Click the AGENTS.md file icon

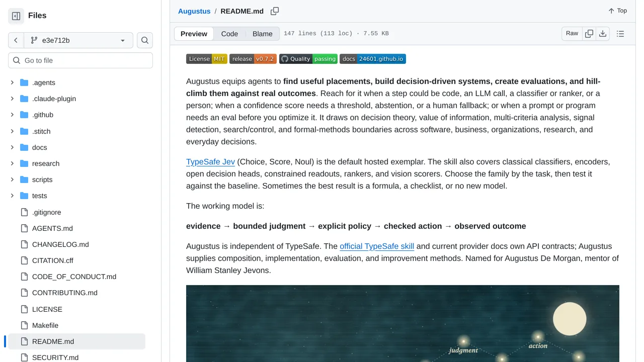24,228
